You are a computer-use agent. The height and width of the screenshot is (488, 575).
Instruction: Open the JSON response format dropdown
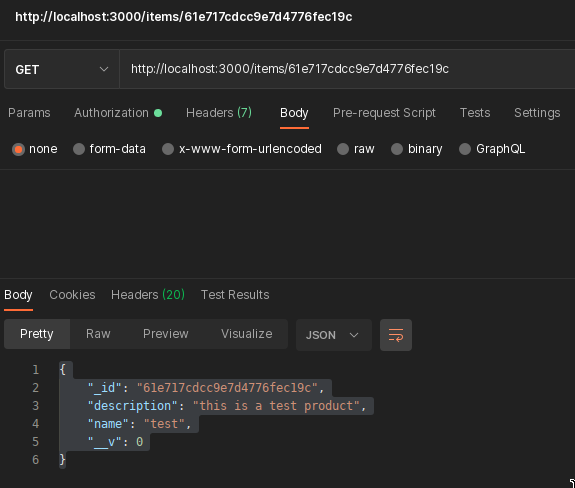(334, 335)
